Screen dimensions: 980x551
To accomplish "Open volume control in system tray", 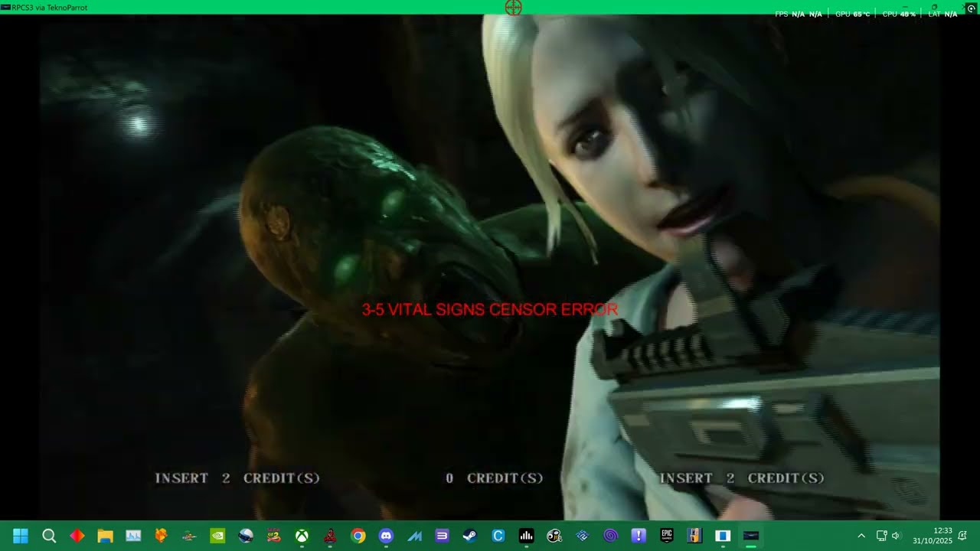I will pos(897,536).
